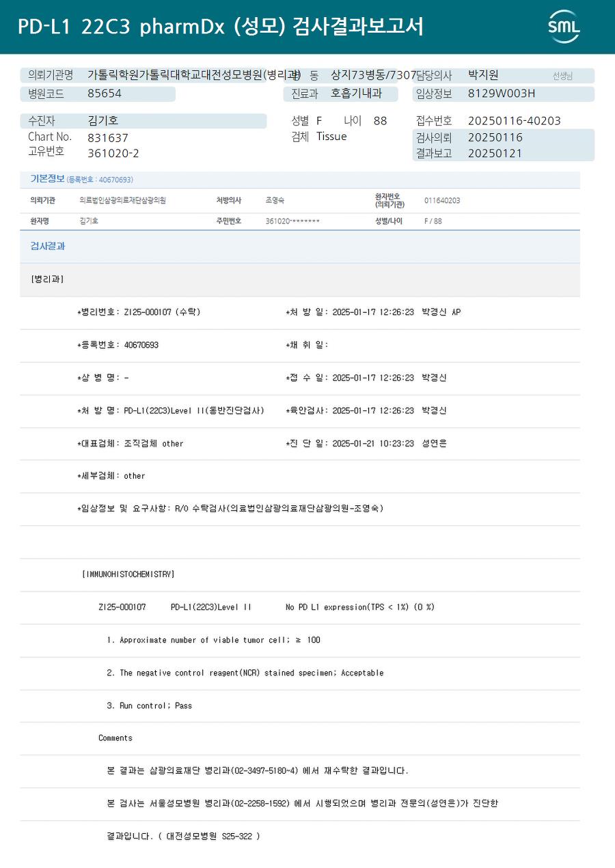Click the comment line mentioning '서울성모병원 병리과(02-2258-1592)'
Viewport: 615px width, 868px height.
303,803
